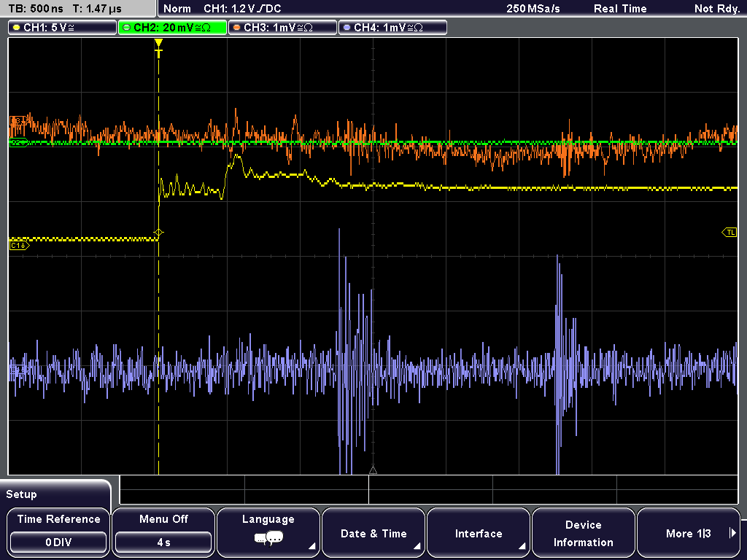Select the CH2: 20 mV channel tab
This screenshot has width=747, height=560.
tap(172, 28)
